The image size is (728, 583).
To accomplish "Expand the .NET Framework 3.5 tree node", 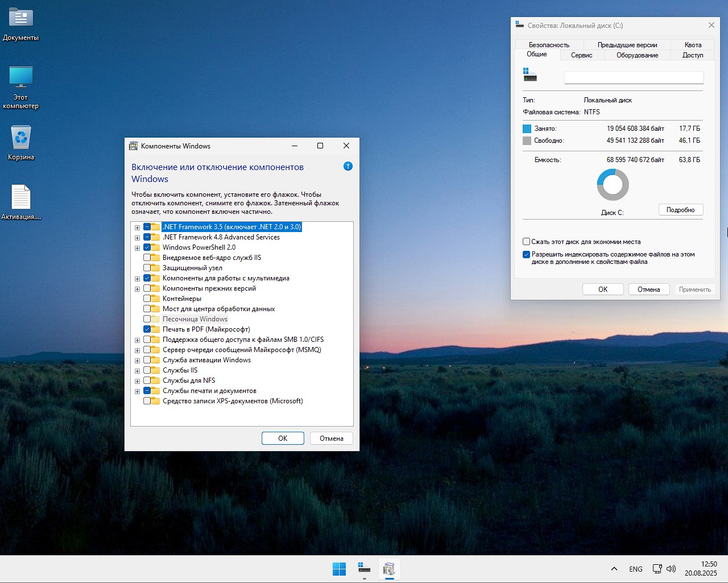I will pyautogui.click(x=137, y=228).
